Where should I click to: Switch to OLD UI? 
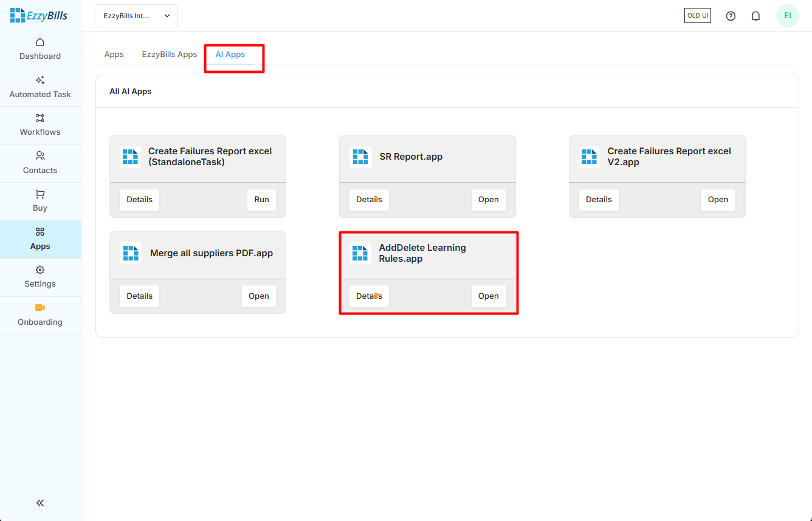click(x=698, y=16)
